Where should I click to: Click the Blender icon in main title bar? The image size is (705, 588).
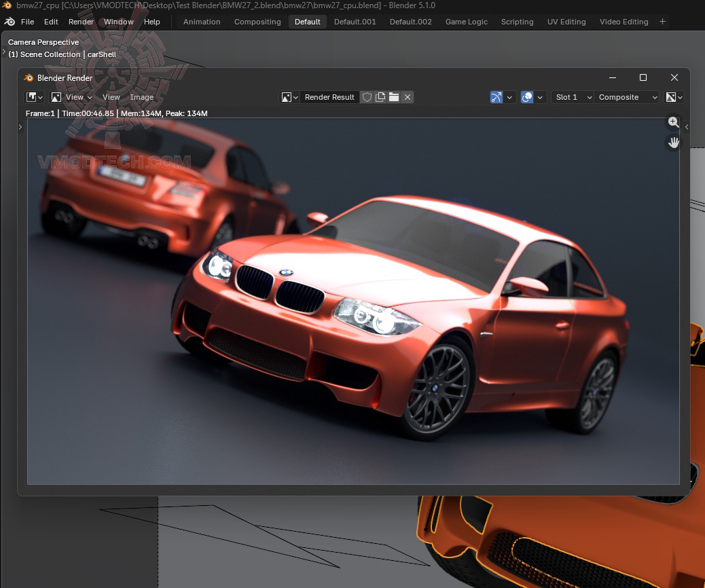7,5
